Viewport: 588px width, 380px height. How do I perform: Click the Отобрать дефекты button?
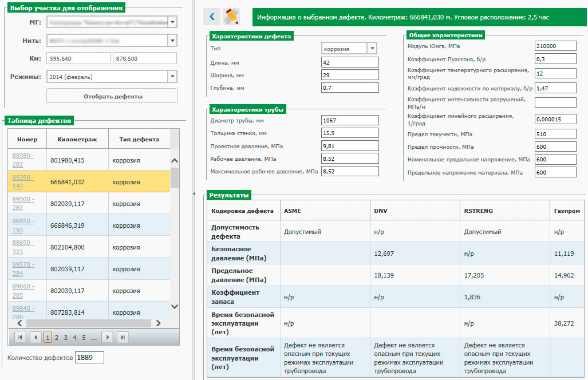point(112,96)
